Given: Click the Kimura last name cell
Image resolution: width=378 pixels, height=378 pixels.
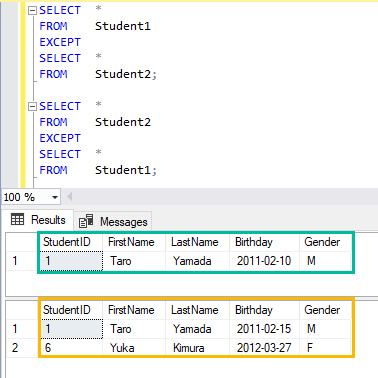Looking at the screenshot, I should click(x=197, y=348).
